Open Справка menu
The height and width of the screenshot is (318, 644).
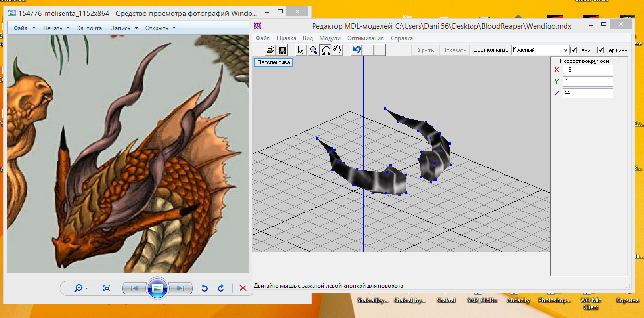(402, 38)
